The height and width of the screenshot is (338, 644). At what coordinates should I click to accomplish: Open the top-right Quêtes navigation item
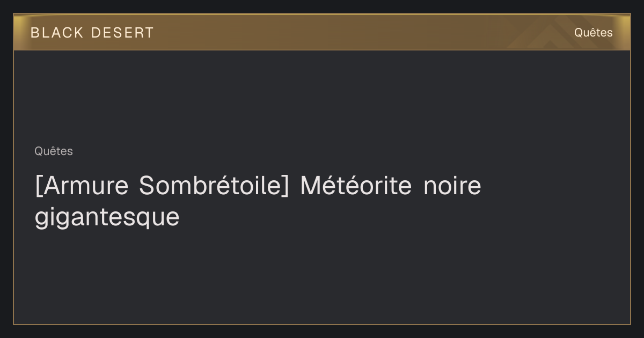click(593, 32)
